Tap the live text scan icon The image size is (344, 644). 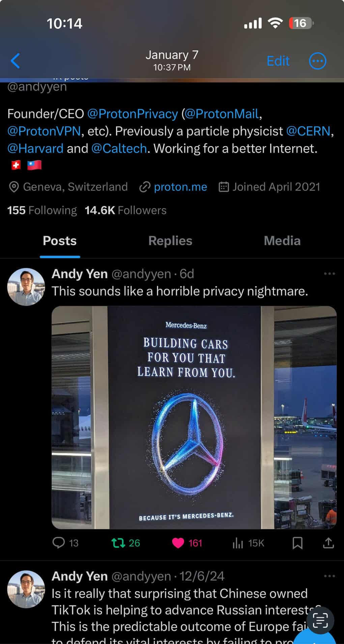[x=320, y=620]
